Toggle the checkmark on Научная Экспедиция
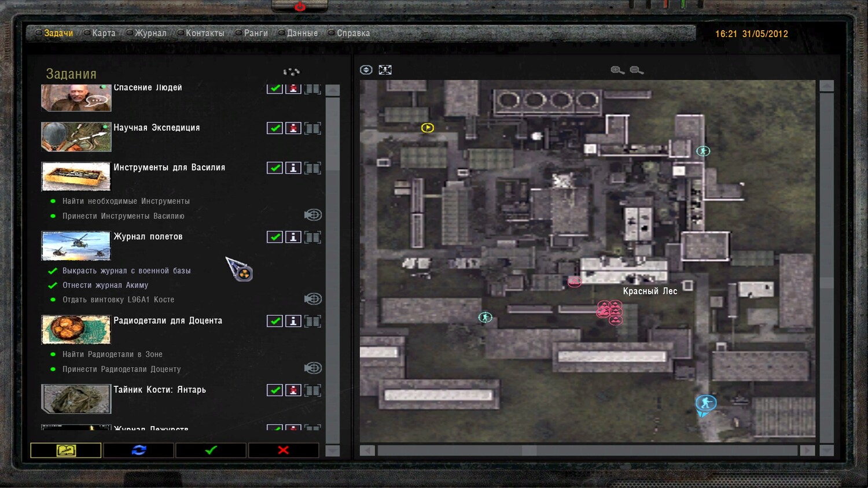Viewport: 868px width, 488px height. coord(275,128)
